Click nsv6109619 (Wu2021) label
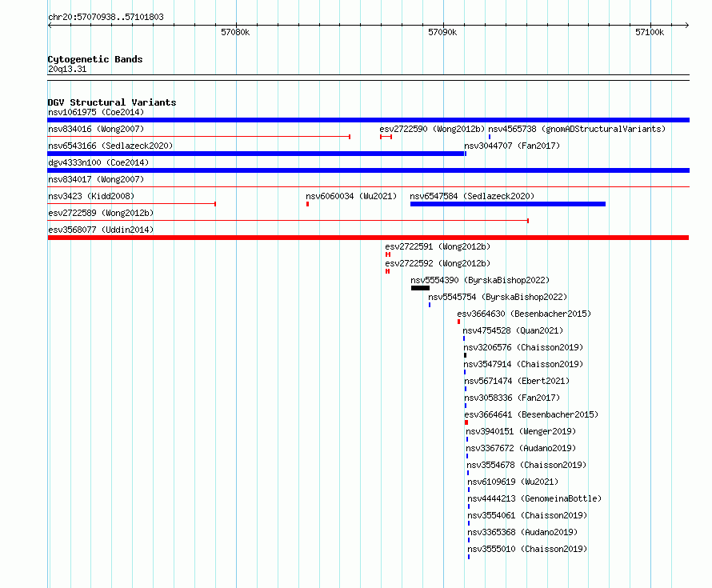The image size is (712, 588). pyautogui.click(x=513, y=482)
